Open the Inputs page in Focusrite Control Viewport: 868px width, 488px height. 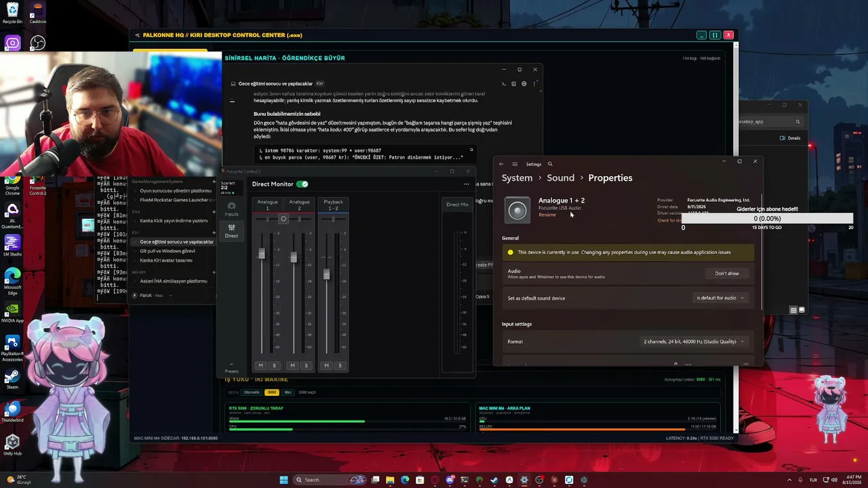231,209
